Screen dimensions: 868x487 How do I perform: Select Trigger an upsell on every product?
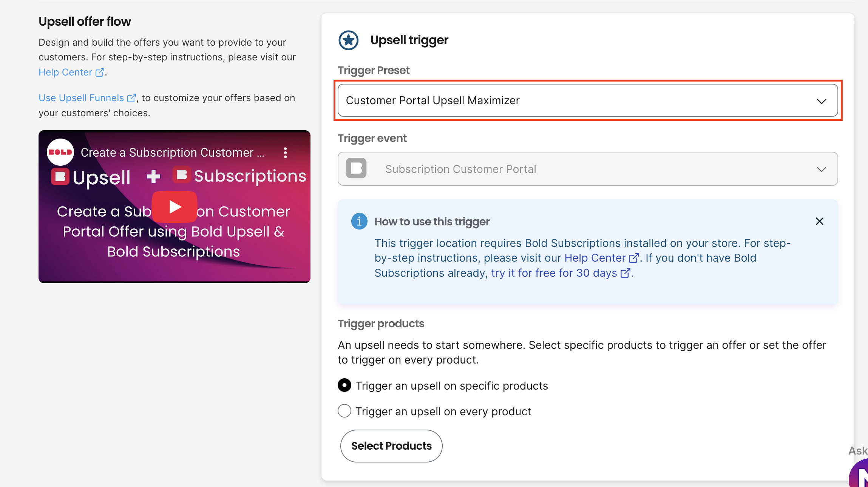[344, 411]
